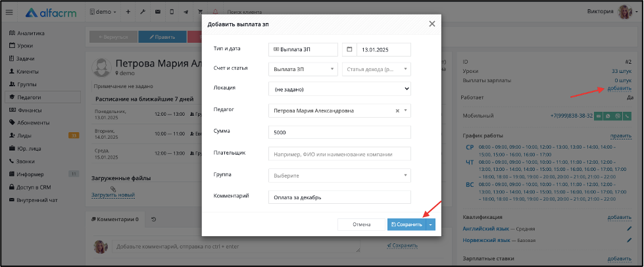Open the hamburger menu icon

click(9, 12)
